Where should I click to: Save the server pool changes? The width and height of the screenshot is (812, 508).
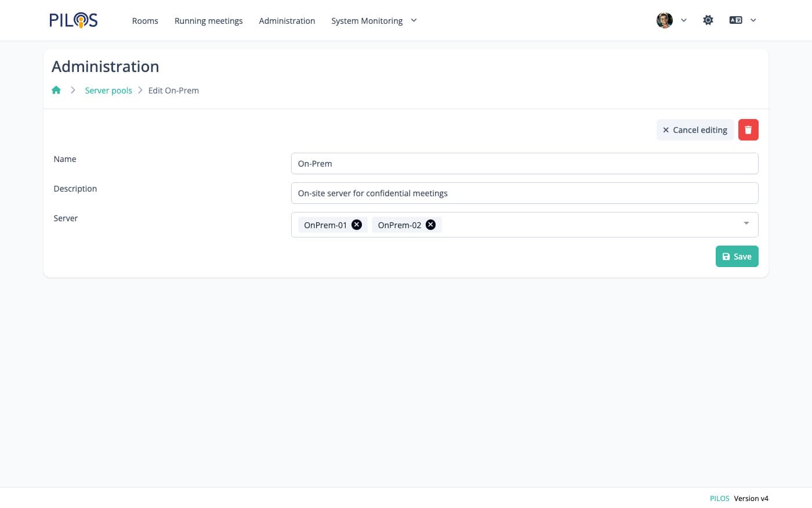[x=737, y=257]
